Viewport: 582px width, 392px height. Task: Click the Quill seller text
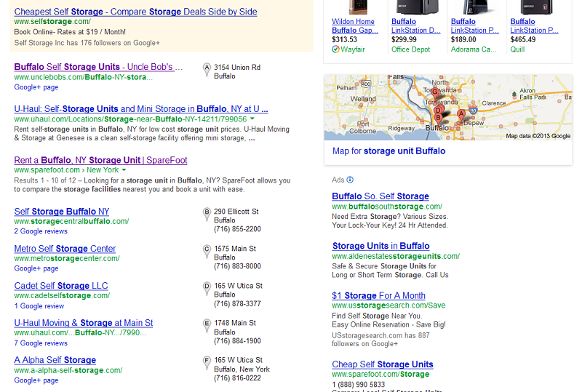pos(517,49)
